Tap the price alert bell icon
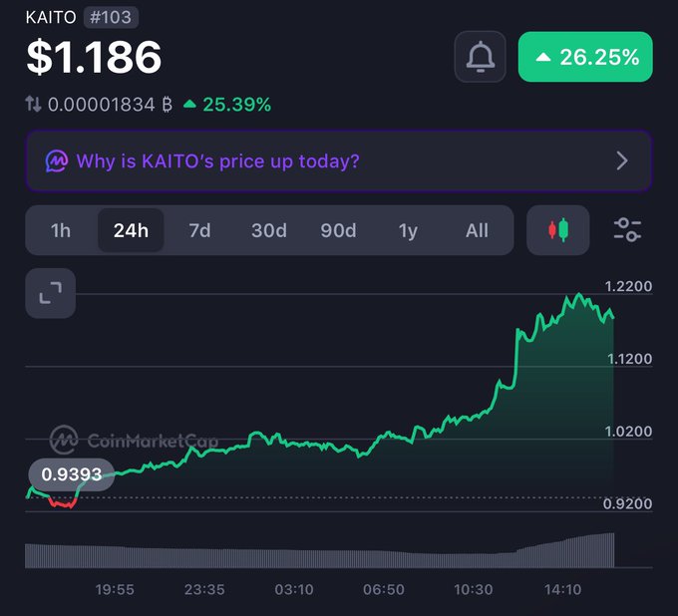This screenshot has width=678, height=616. click(x=480, y=57)
